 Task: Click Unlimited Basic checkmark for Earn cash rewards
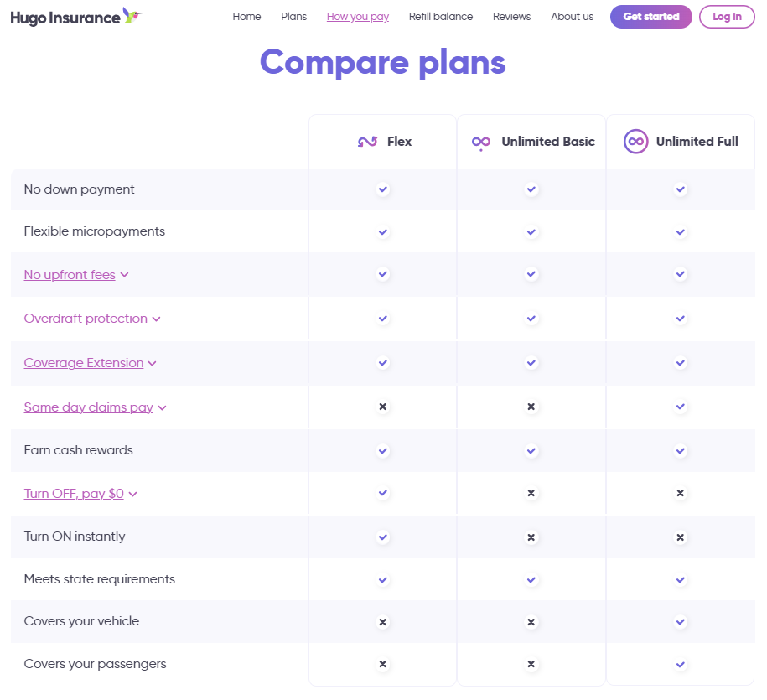[531, 450]
